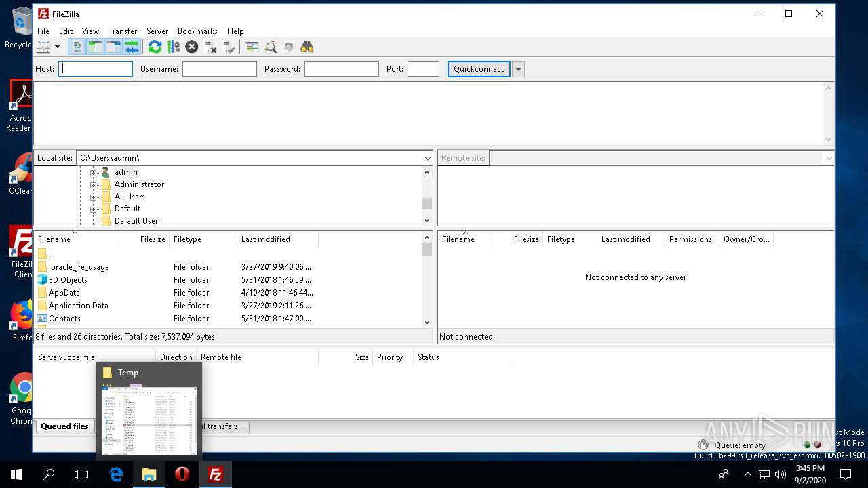This screenshot has height=488, width=868.
Task: Launch Opera browser from the taskbar
Action: tap(182, 474)
